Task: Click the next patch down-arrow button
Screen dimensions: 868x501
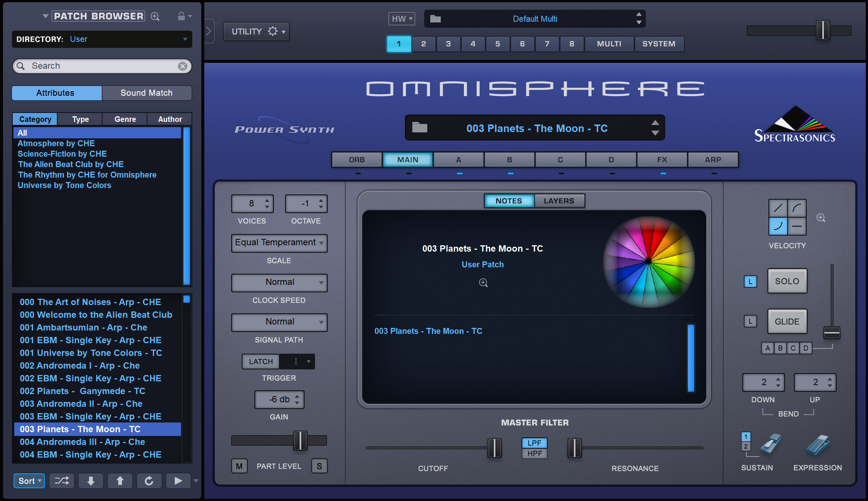Action: 91,481
